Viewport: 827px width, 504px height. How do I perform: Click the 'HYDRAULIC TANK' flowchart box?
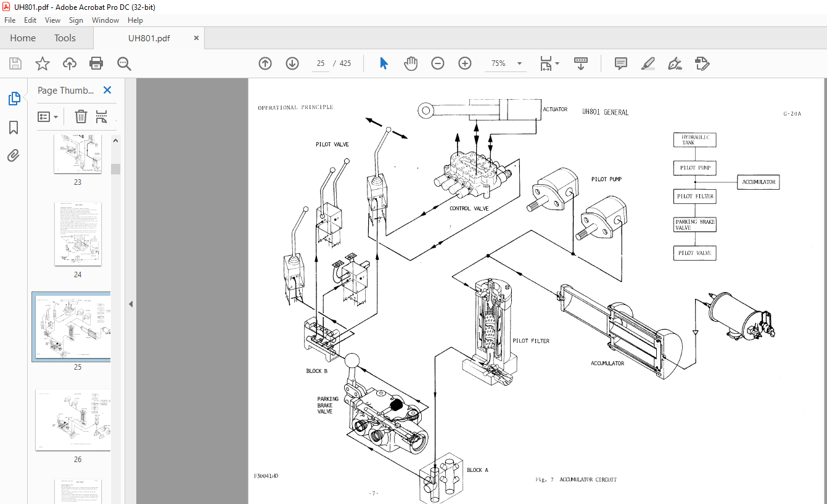[694, 139]
